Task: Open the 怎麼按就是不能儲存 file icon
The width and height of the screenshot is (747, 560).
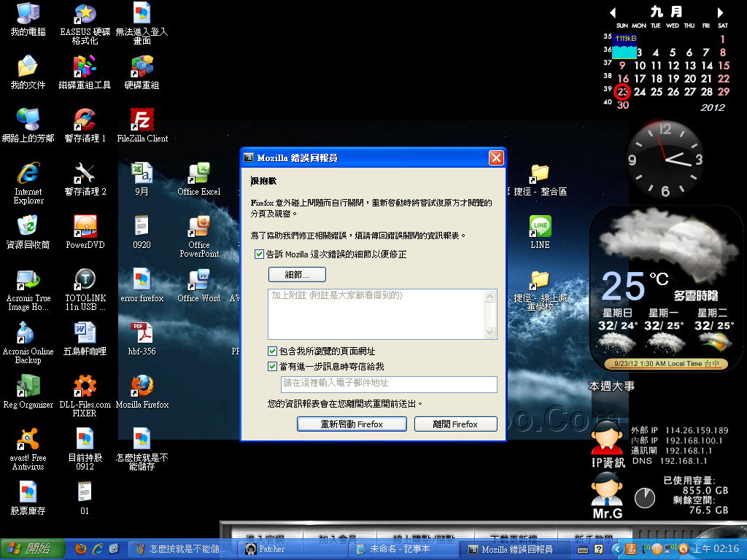Action: pos(142,450)
